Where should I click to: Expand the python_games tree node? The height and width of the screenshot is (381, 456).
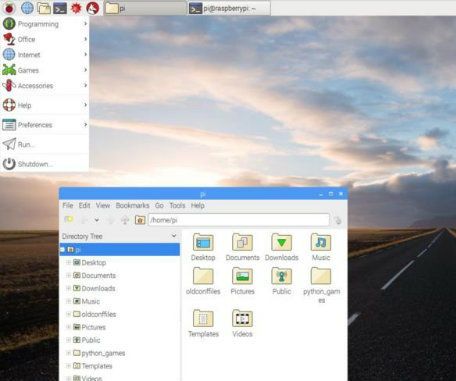[68, 353]
